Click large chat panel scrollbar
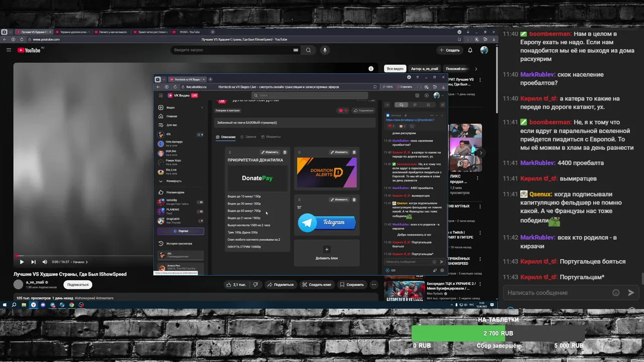The image size is (644, 362). pyautogui.click(x=642, y=278)
